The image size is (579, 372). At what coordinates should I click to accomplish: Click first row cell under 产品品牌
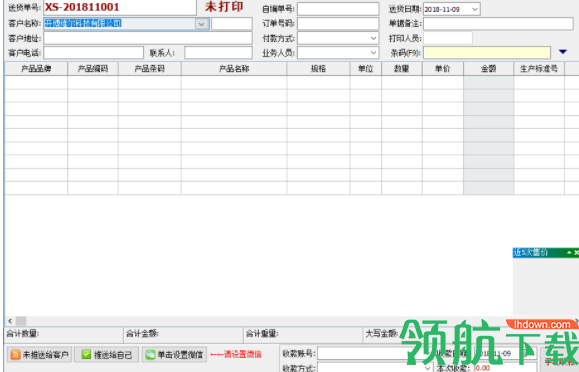(x=36, y=82)
